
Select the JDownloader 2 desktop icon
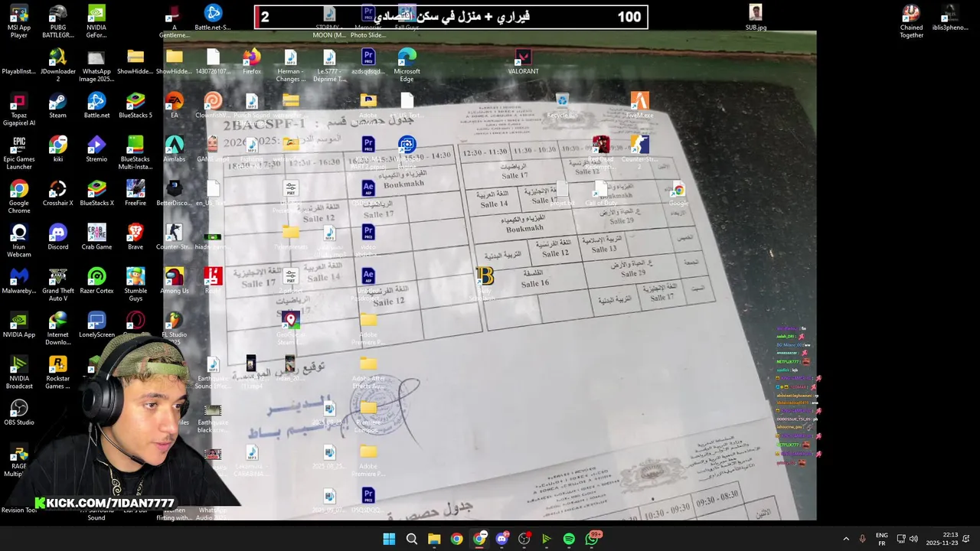click(x=57, y=65)
